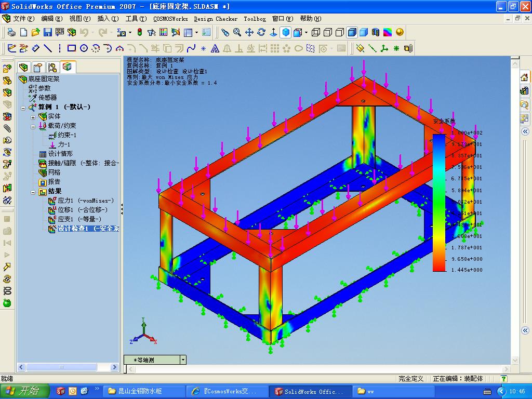Click right arrow of tree panel scrollbar
Image resolution: width=532 pixels, height=399 pixels.
pyautogui.click(x=114, y=367)
